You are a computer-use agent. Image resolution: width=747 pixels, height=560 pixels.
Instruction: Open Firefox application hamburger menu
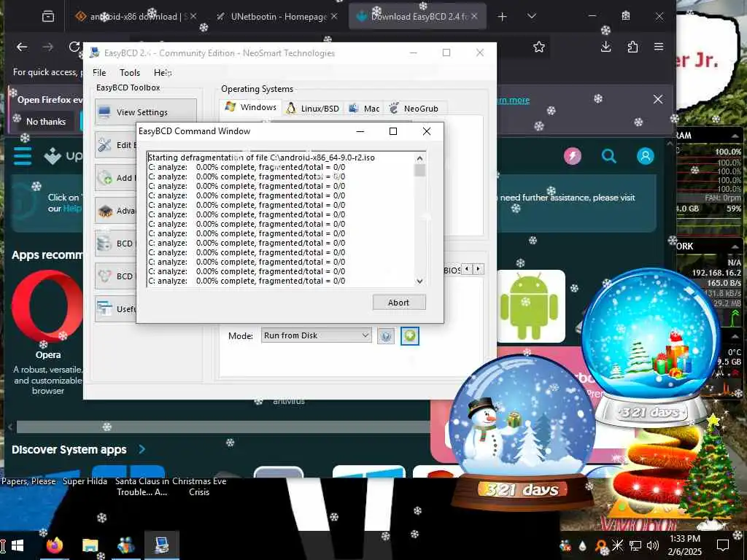click(x=659, y=47)
